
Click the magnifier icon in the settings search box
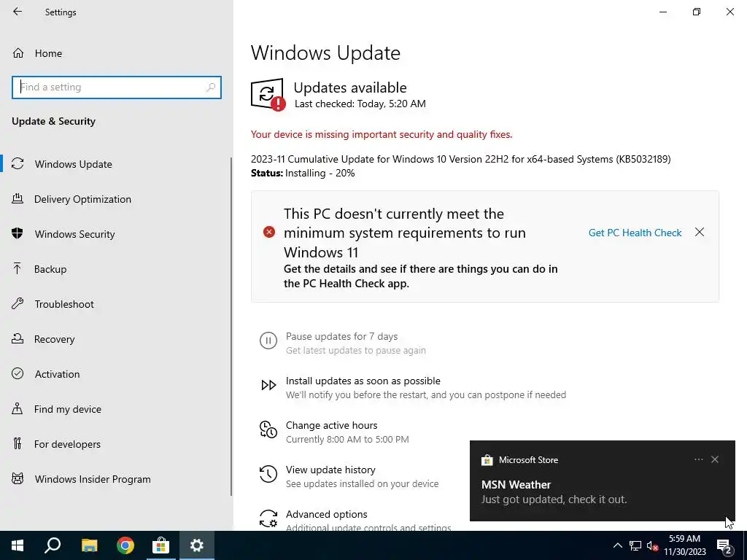tap(211, 87)
